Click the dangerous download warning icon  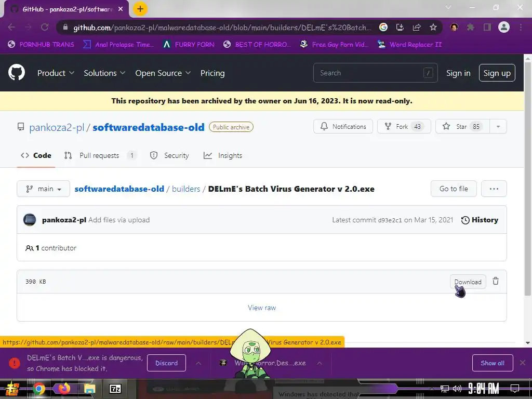[14, 363]
